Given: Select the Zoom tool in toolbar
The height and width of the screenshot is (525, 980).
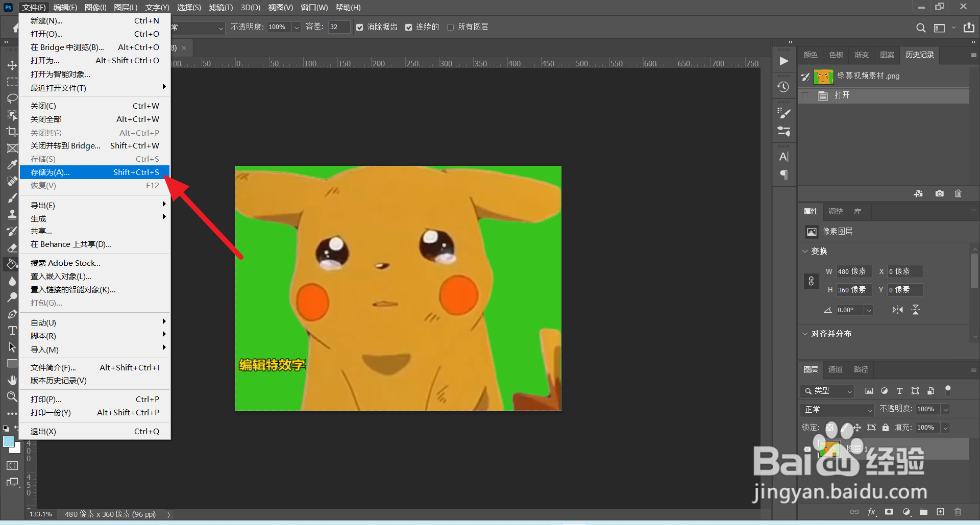Looking at the screenshot, I should (12, 396).
